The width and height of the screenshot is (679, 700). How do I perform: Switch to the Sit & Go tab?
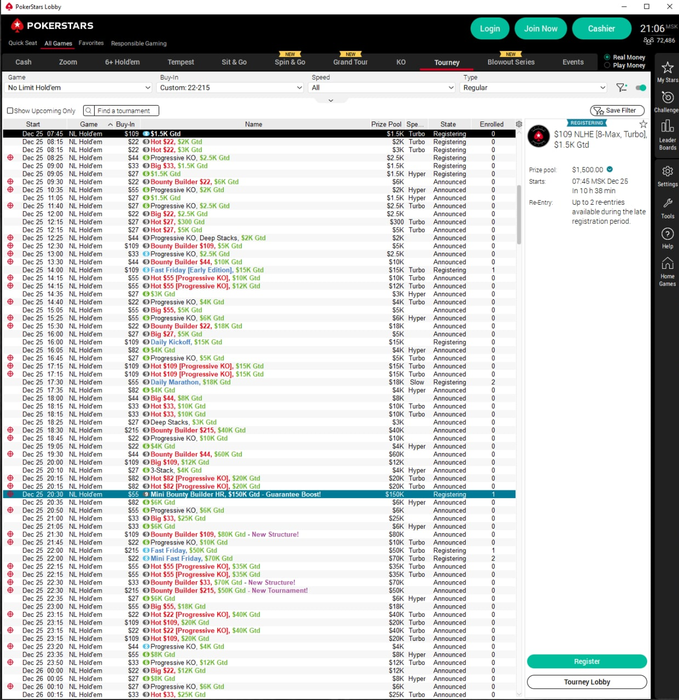click(234, 62)
